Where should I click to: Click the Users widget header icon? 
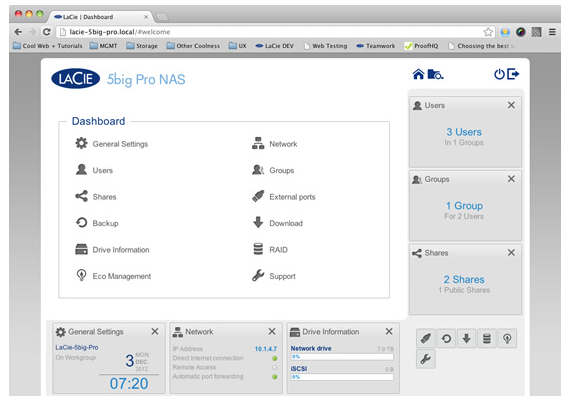pyautogui.click(x=417, y=105)
